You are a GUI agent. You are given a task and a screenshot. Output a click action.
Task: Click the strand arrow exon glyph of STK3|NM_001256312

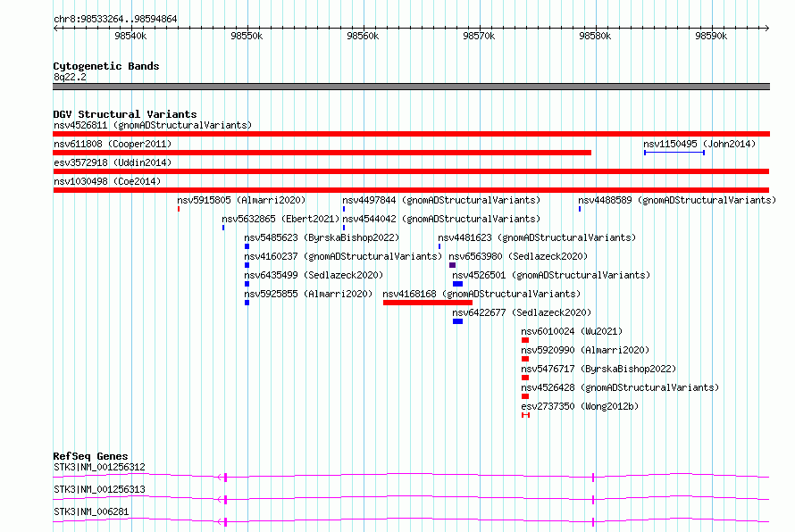pos(222,477)
